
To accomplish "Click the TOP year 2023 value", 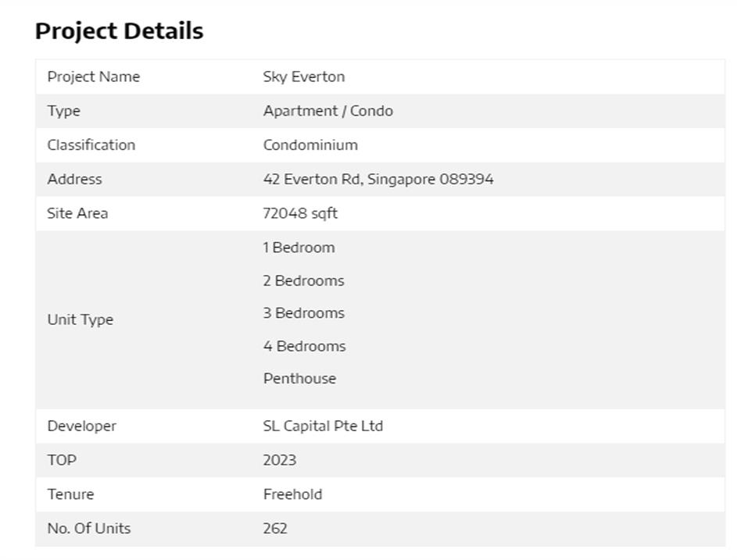I will coord(279,460).
